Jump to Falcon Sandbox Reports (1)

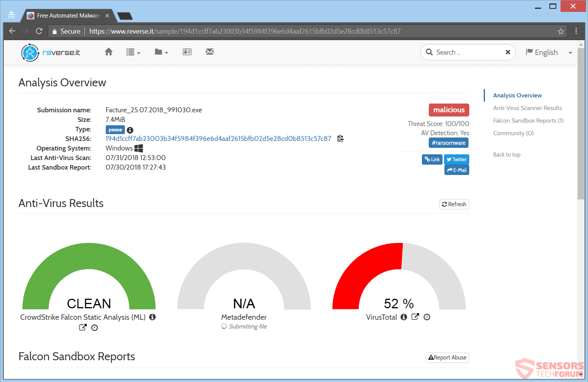click(x=528, y=121)
